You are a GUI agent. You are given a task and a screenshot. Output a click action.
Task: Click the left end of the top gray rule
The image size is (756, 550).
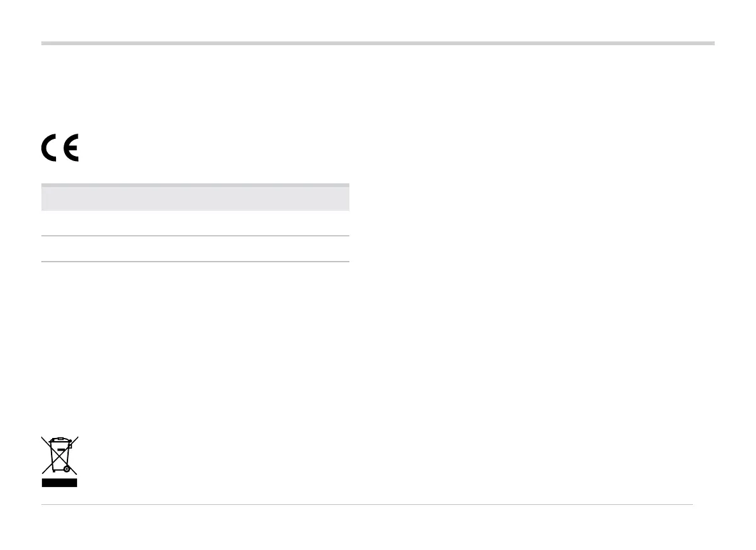(x=43, y=43)
